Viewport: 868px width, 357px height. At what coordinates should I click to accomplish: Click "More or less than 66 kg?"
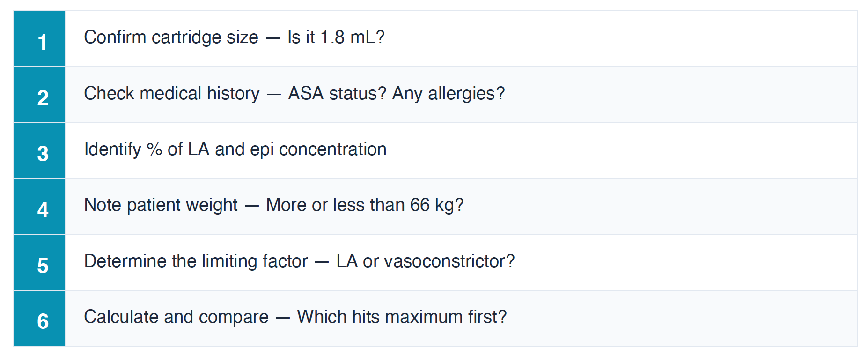[x=365, y=205]
